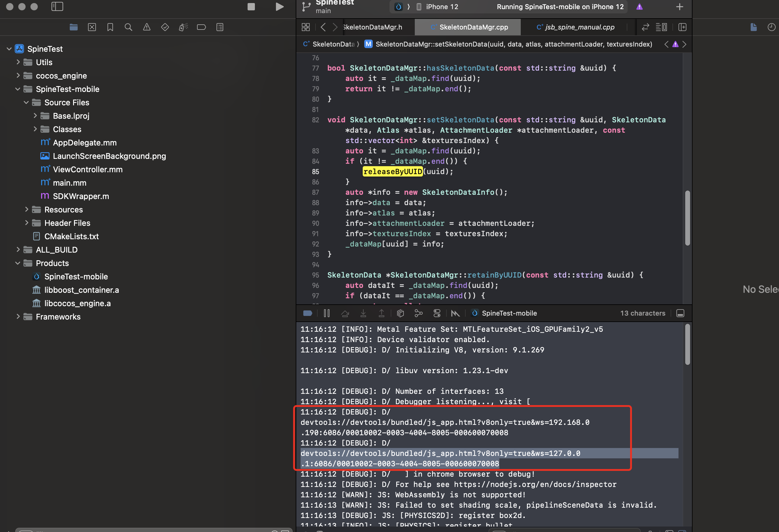
Task: Click the pause program execution button
Action: (x=327, y=313)
